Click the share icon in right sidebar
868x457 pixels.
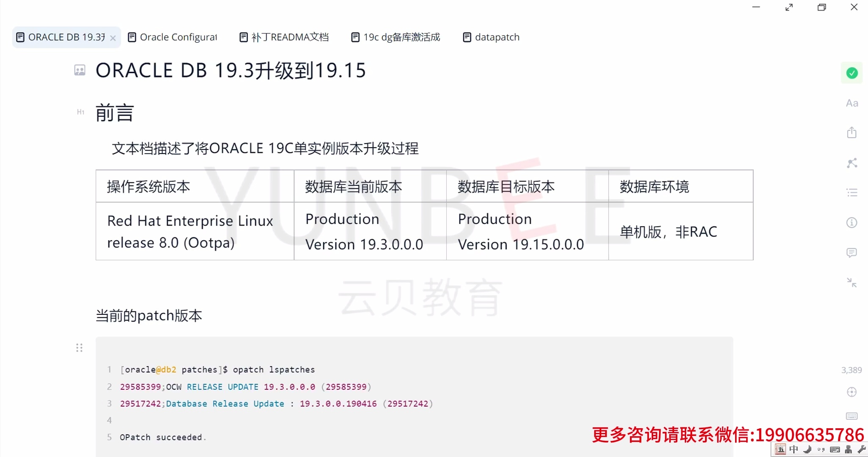[x=852, y=132]
